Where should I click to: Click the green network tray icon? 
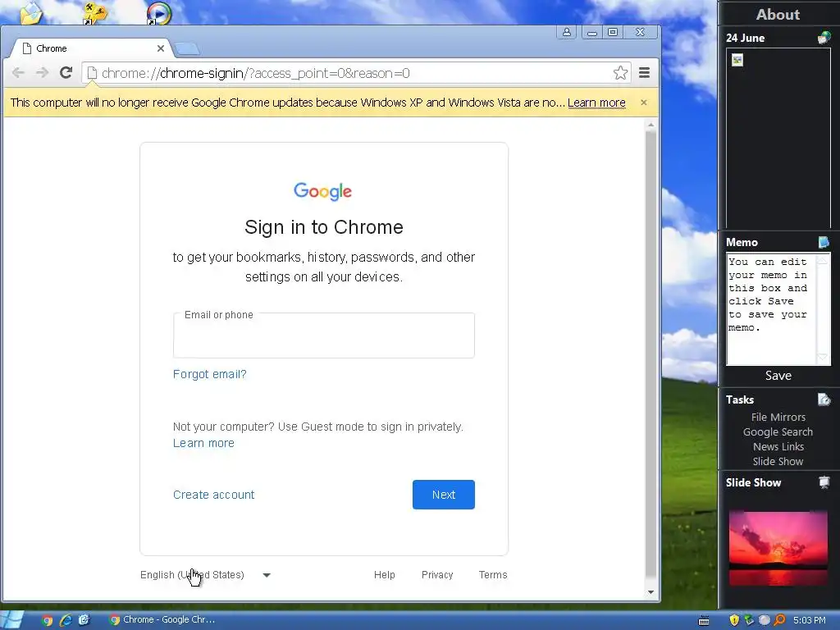[749, 620]
